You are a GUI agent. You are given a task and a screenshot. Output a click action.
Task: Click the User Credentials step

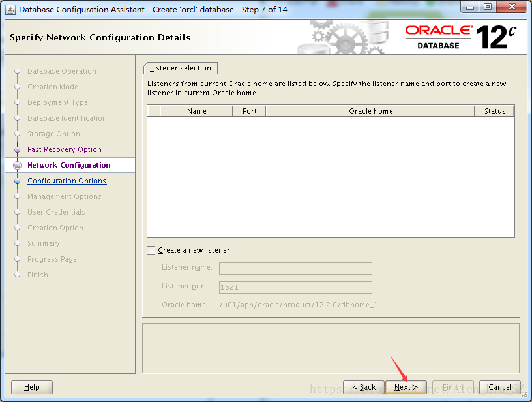56,212
